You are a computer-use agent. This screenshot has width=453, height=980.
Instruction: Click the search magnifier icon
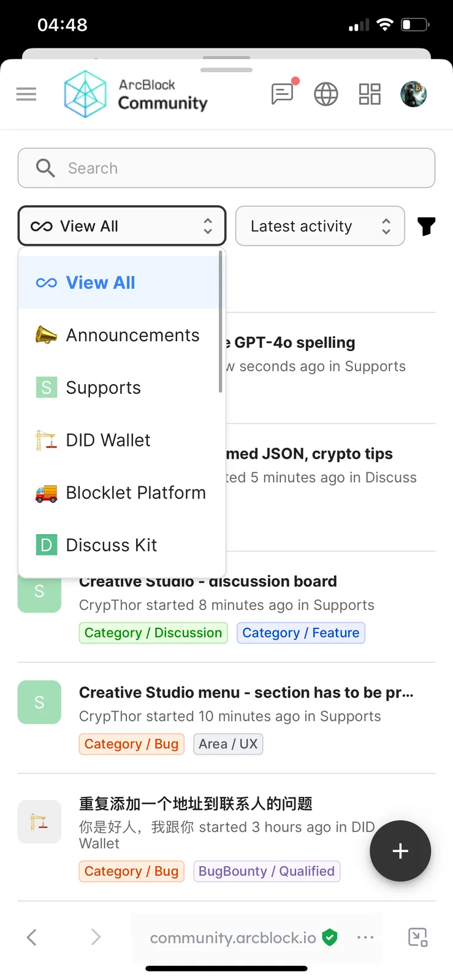click(45, 168)
